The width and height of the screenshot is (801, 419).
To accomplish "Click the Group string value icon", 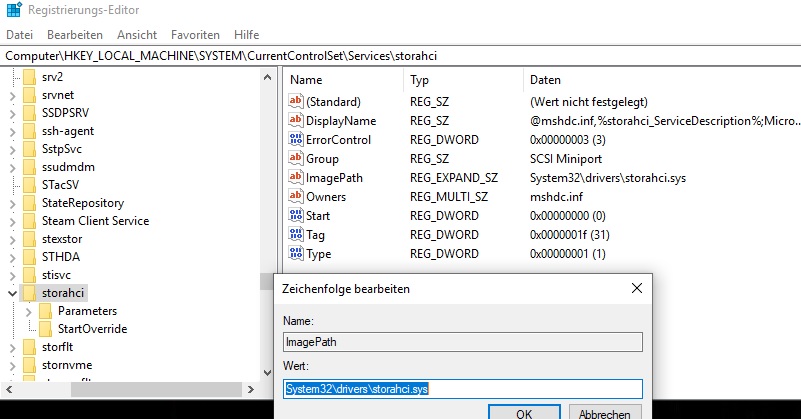I will (x=296, y=158).
